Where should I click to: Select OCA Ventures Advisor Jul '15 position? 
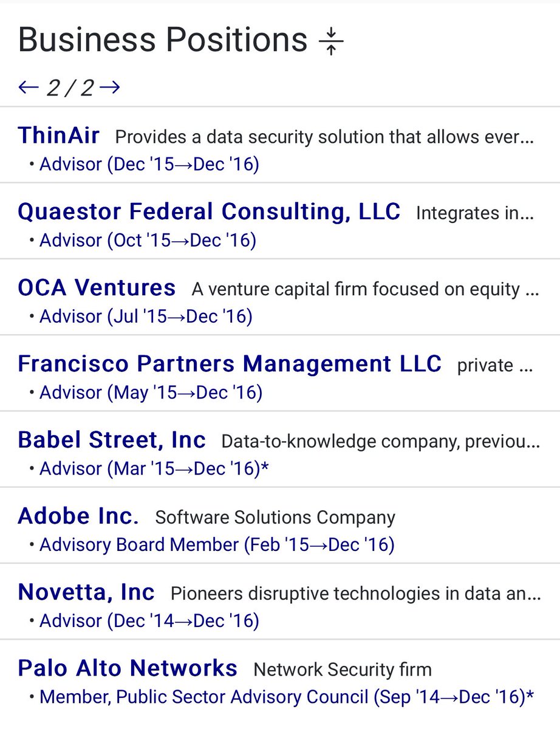(146, 317)
